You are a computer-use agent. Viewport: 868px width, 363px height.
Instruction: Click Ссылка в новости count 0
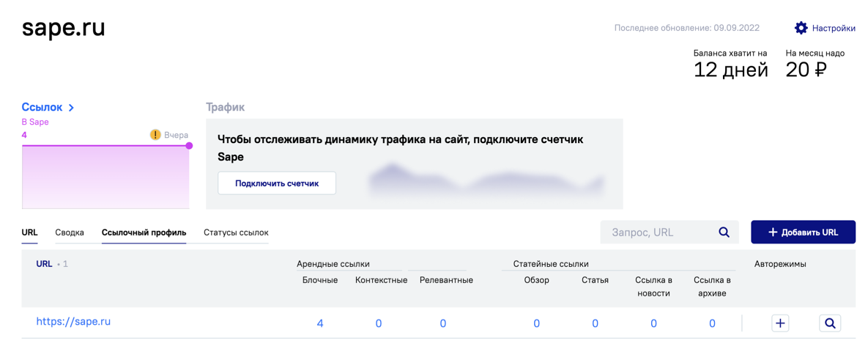[654, 323]
